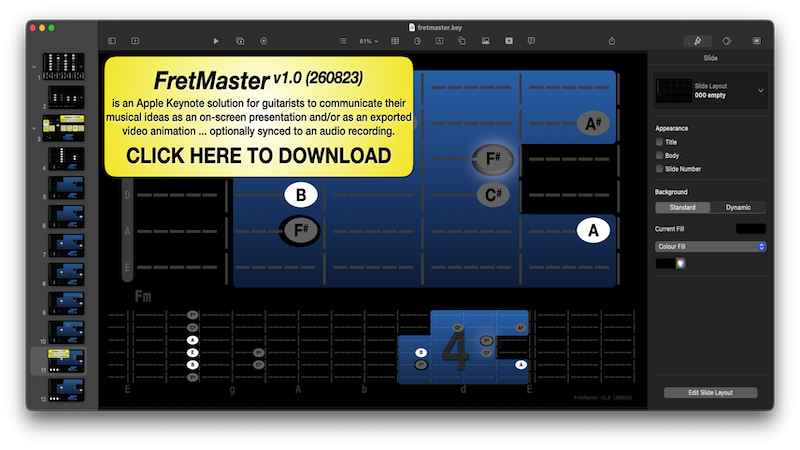The width and height of the screenshot is (800, 450).
Task: Select slide 3 thumbnail
Action: click(64, 128)
